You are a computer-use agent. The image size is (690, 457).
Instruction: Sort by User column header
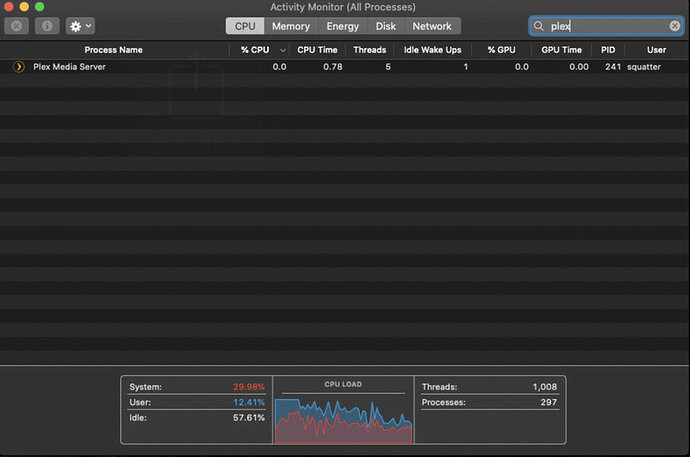pos(657,50)
